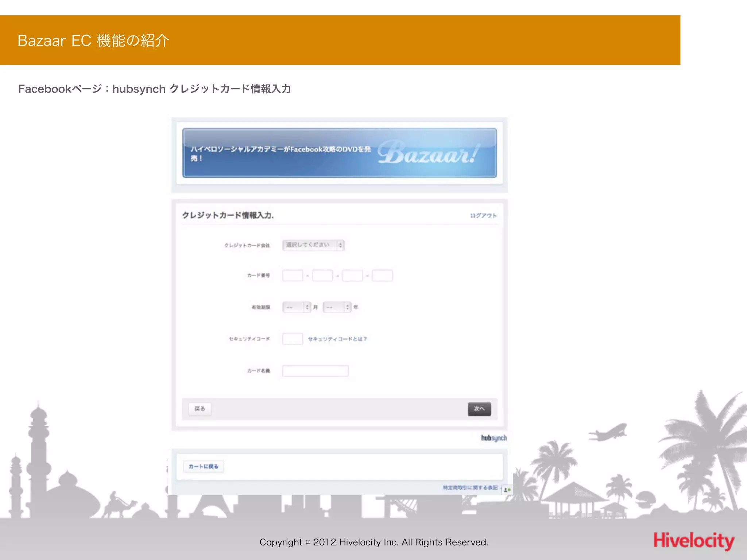Image resolution: width=747 pixels, height=560 pixels.
Task: Open the expiry year dropdown
Action: pyautogui.click(x=337, y=307)
